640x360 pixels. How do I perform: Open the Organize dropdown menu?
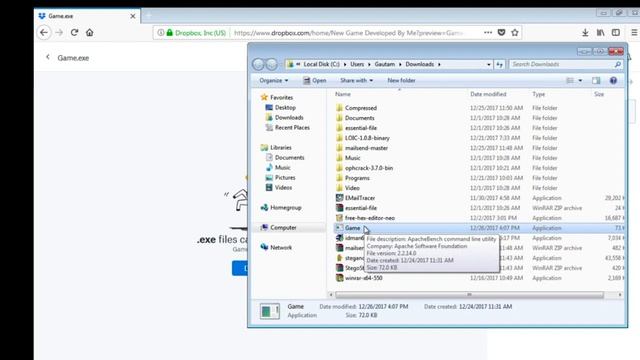273,80
